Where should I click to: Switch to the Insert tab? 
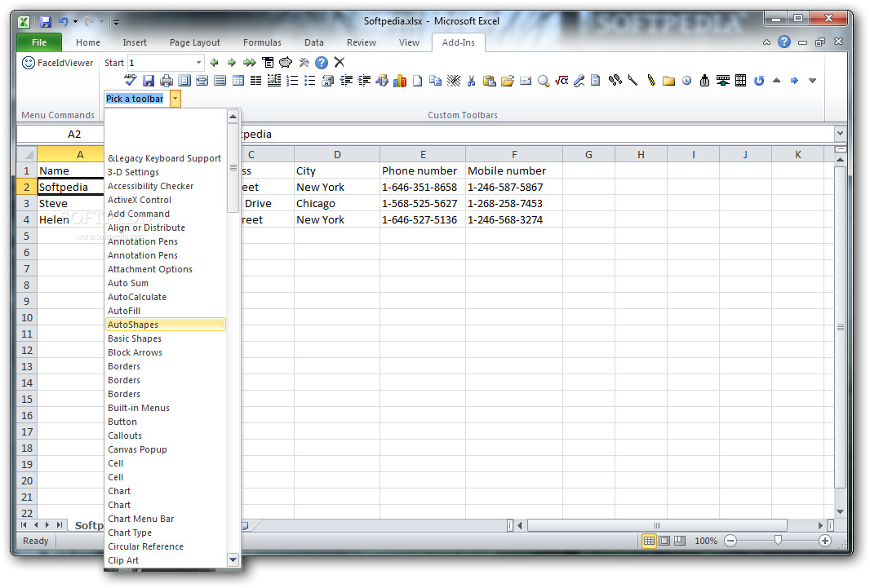135,42
